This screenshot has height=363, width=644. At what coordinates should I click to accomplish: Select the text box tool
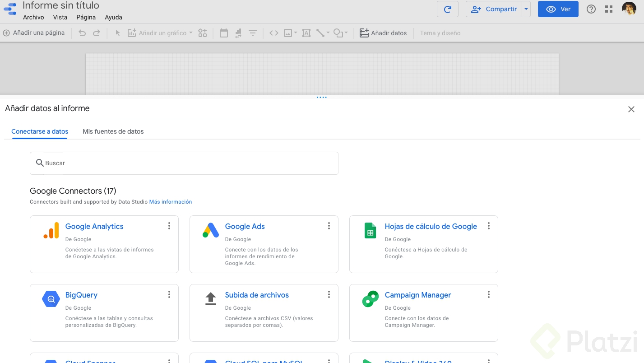pyautogui.click(x=306, y=33)
